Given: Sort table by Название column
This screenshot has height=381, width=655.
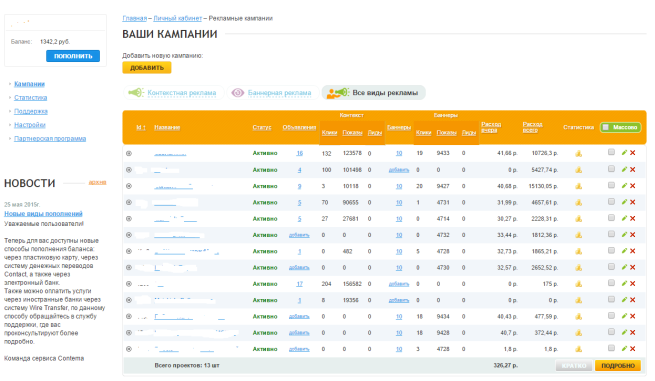Looking at the screenshot, I should tap(167, 127).
